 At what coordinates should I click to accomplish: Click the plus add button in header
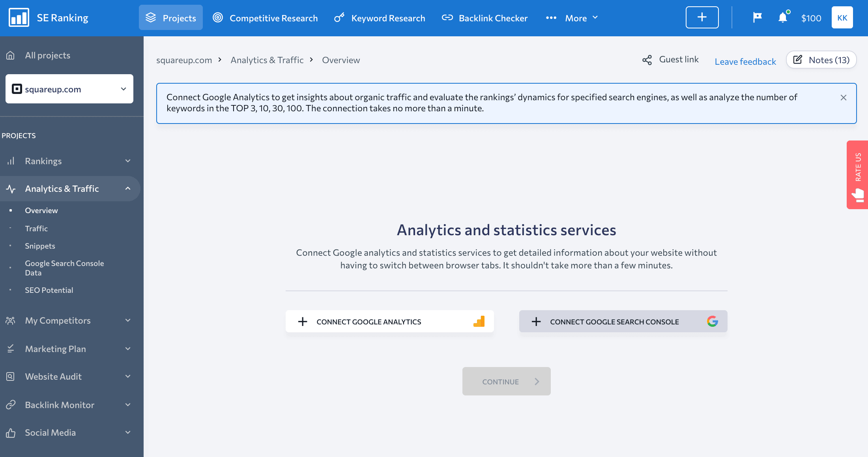(x=702, y=17)
